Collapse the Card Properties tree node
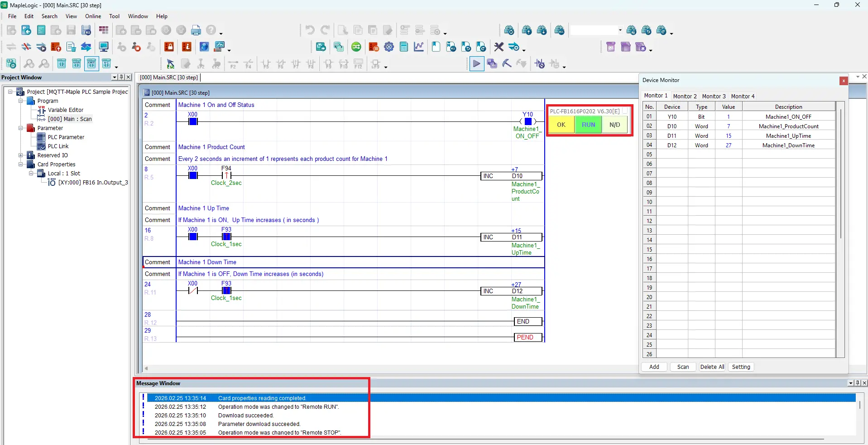This screenshot has width=868, height=445. click(x=21, y=164)
